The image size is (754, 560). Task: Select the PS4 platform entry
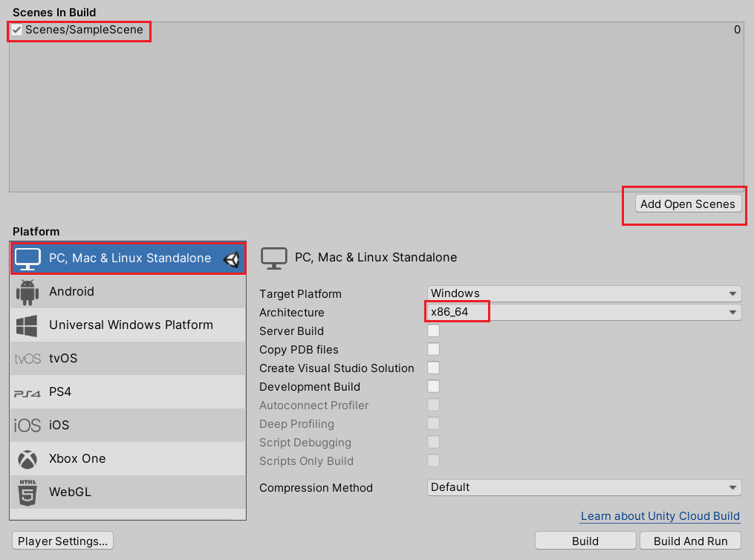pos(128,391)
